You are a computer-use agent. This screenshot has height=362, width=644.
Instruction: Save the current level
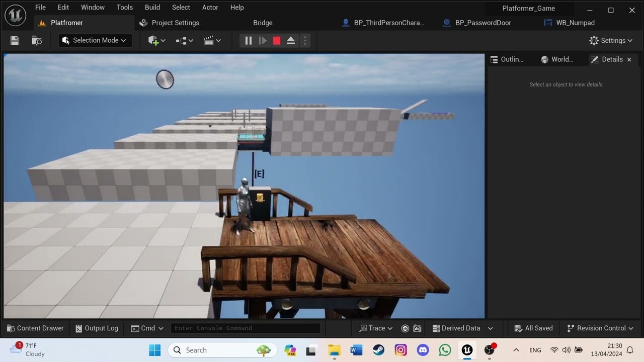tap(14, 40)
